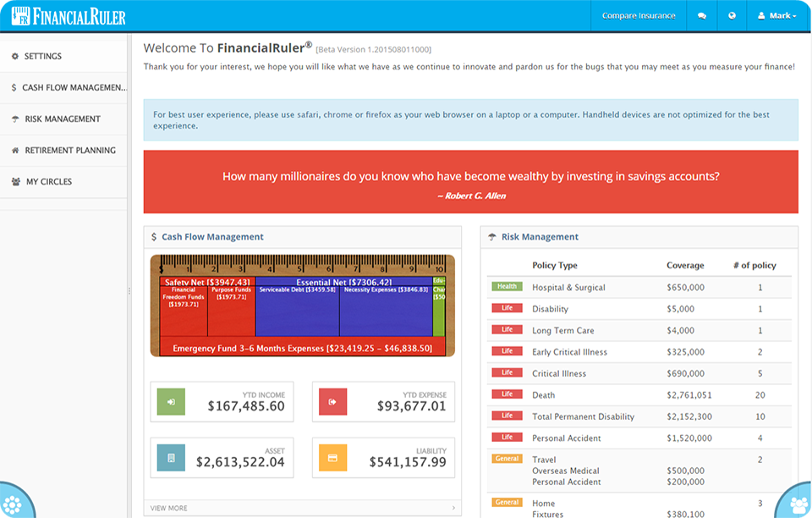812x518 pixels.
Task: Click the Policy Type column header
Action: pyautogui.click(x=555, y=265)
